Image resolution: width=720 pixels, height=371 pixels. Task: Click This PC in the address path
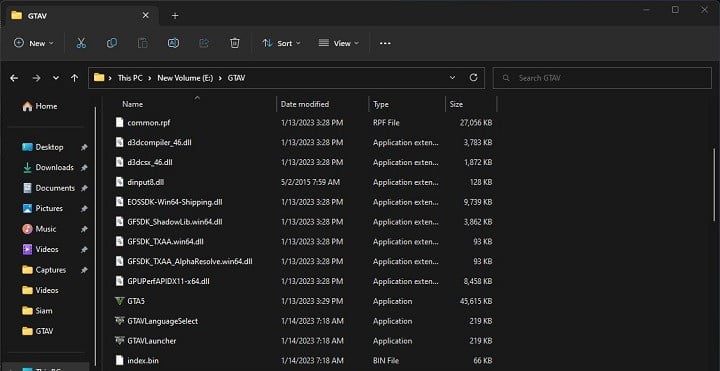[x=130, y=78]
